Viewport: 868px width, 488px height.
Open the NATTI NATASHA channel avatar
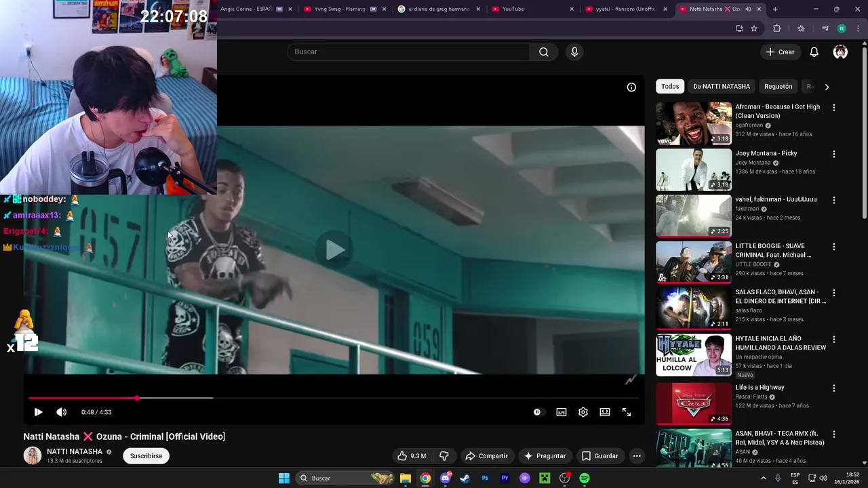[x=33, y=456]
